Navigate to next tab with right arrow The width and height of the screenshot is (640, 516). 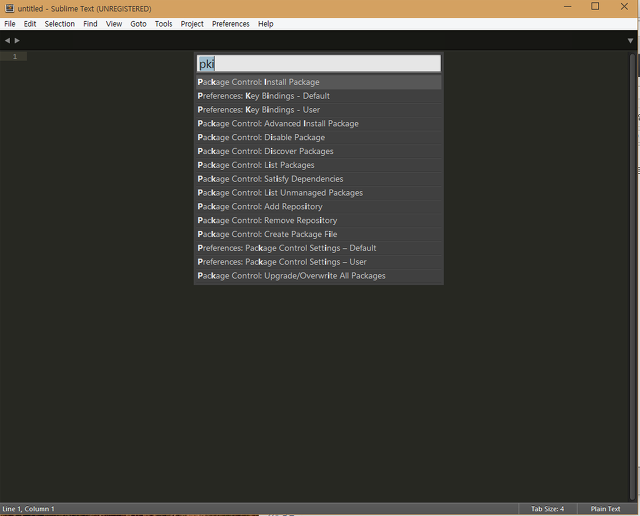[17, 40]
